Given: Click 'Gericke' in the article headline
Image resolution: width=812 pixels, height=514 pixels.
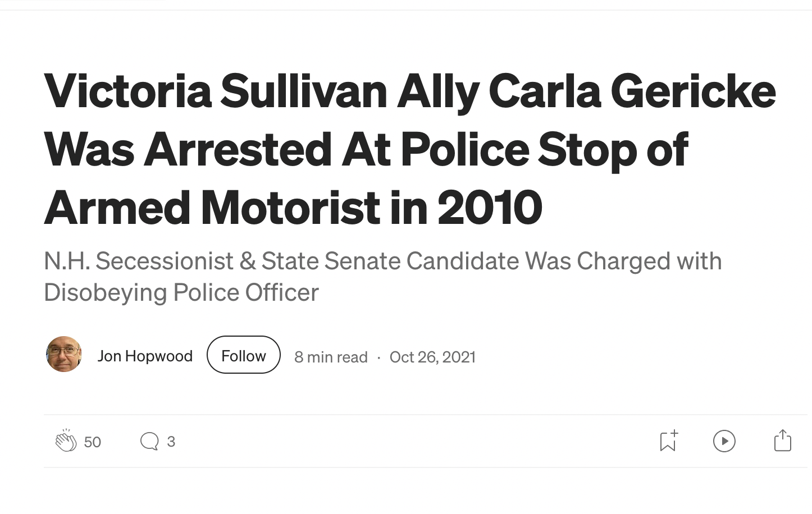Looking at the screenshot, I should (x=692, y=91).
